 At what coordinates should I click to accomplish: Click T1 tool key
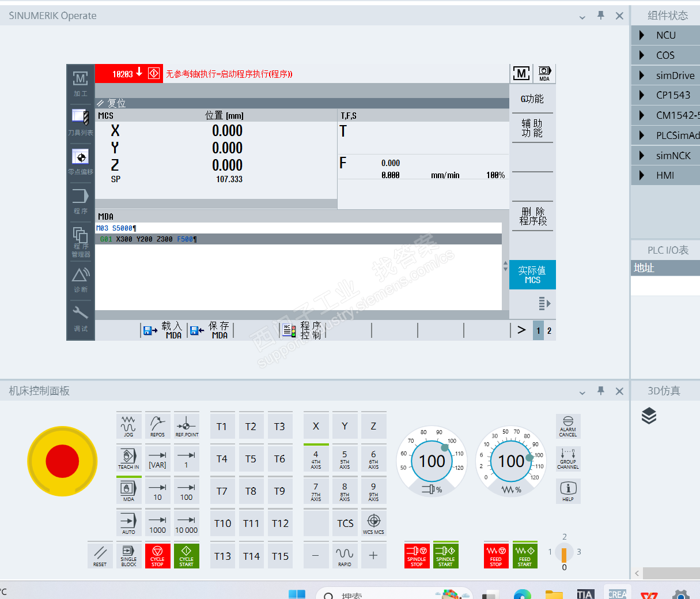click(222, 426)
